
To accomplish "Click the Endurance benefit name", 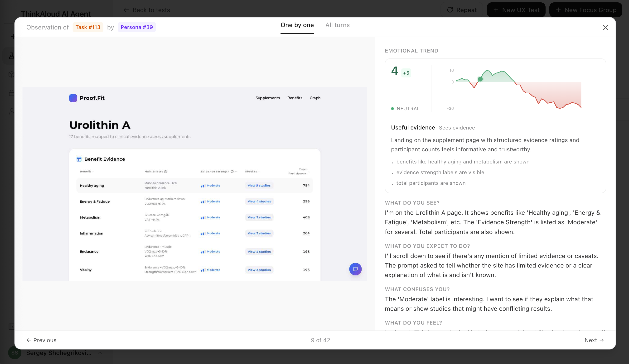I will tap(89, 252).
